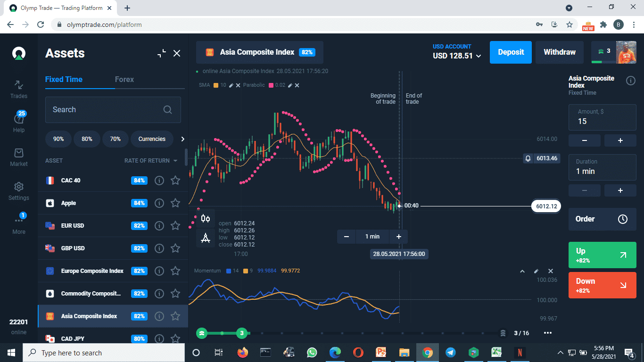The height and width of the screenshot is (362, 644).
Task: Filter assets by Currencies
Action: coord(152,139)
